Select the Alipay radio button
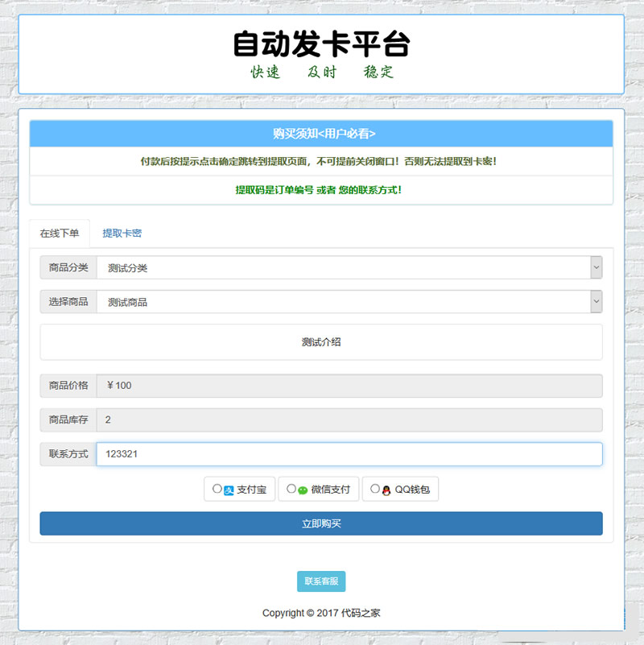This screenshot has width=644, height=645. (x=217, y=488)
